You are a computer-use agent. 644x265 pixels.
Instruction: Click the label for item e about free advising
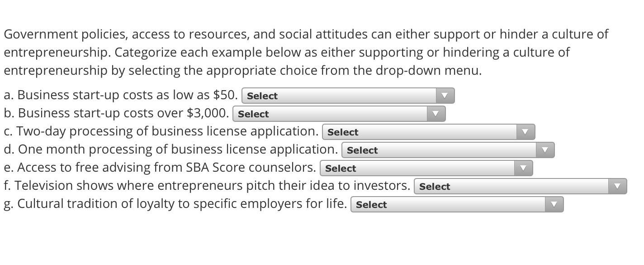(159, 167)
